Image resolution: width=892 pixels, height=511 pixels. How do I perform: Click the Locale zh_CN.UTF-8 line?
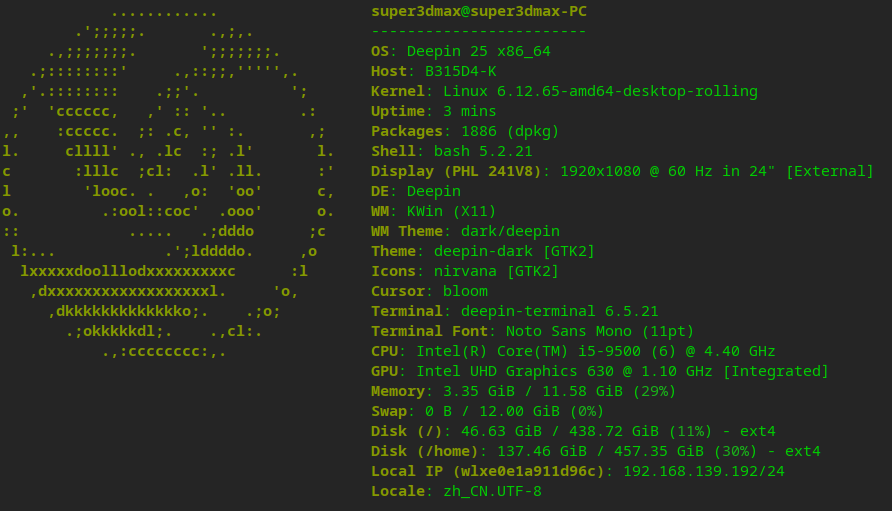(456, 491)
